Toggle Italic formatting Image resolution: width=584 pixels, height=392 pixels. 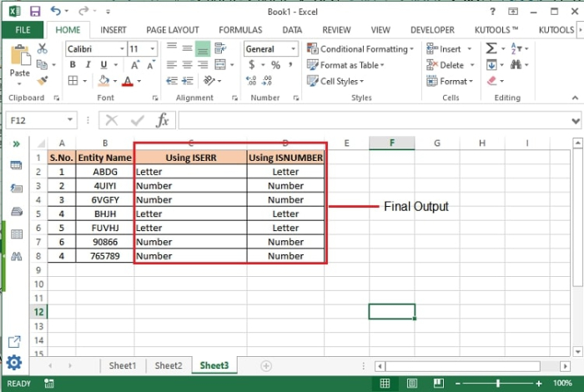pos(88,65)
